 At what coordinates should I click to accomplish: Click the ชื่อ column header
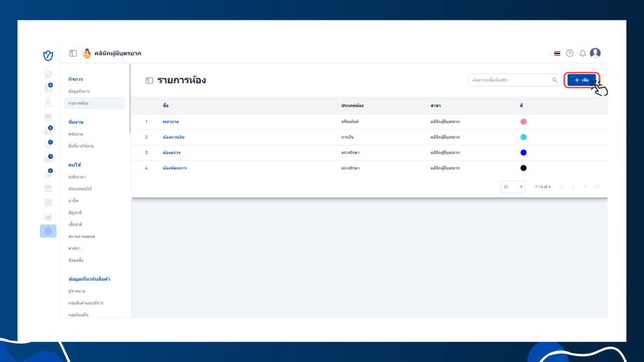(165, 106)
